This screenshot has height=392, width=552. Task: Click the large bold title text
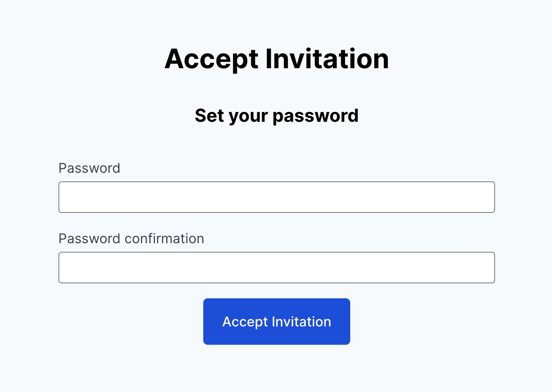[276, 59]
